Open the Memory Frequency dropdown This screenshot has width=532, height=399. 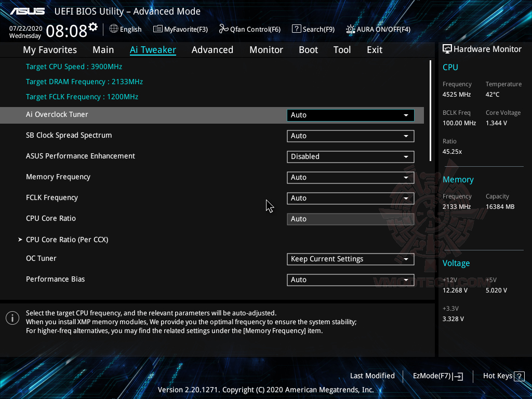pos(350,177)
